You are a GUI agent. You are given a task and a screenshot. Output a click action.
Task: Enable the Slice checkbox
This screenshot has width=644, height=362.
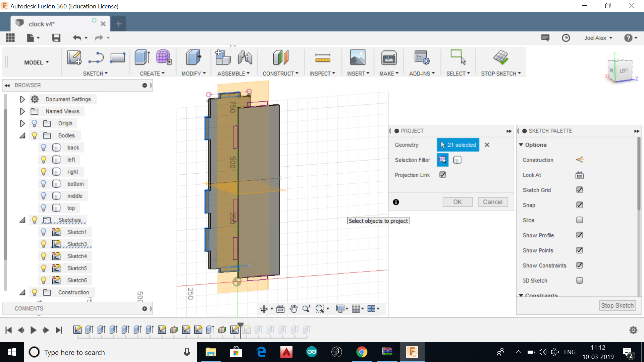coord(579,220)
